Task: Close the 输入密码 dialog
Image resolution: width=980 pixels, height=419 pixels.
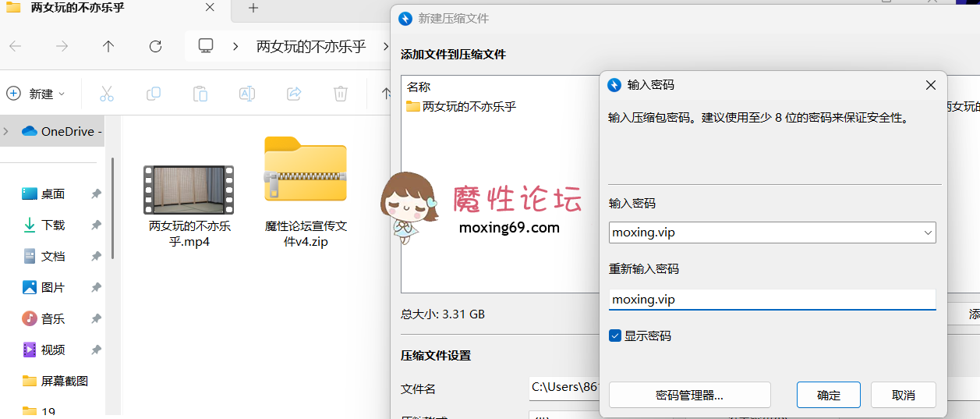Action: 931,85
